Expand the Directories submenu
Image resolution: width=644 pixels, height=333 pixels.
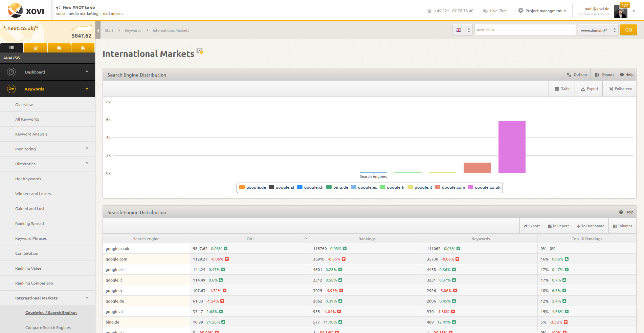point(87,163)
